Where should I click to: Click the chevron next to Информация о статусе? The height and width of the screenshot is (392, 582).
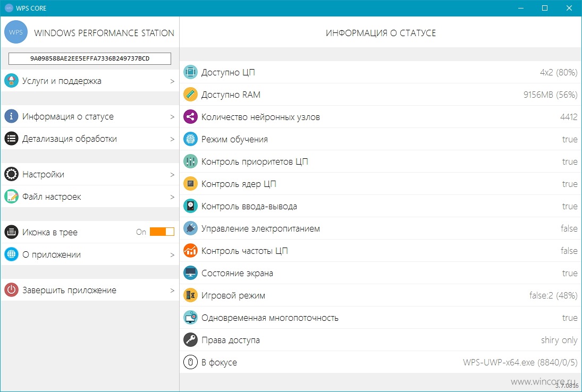tap(172, 116)
